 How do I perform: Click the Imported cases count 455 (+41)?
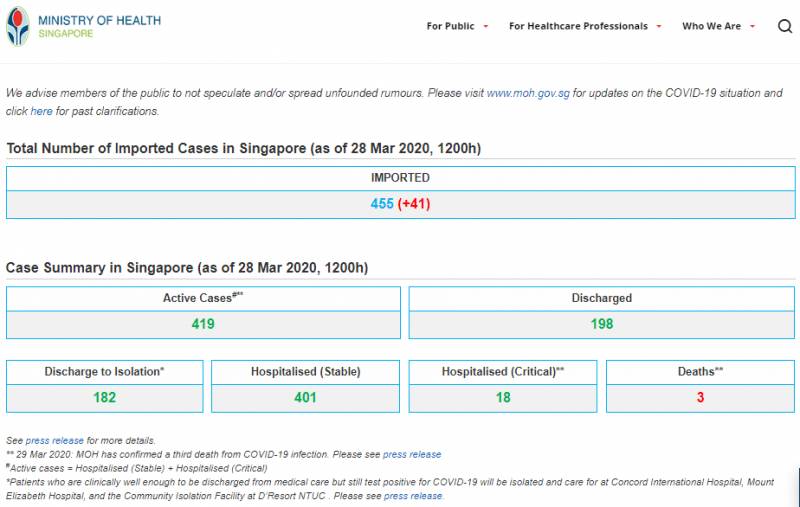point(400,204)
